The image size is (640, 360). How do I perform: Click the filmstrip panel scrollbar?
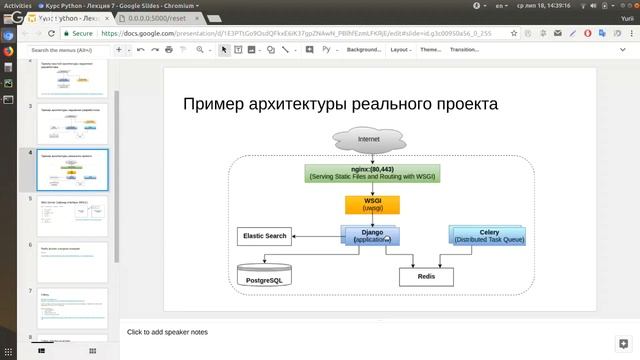click(117, 176)
